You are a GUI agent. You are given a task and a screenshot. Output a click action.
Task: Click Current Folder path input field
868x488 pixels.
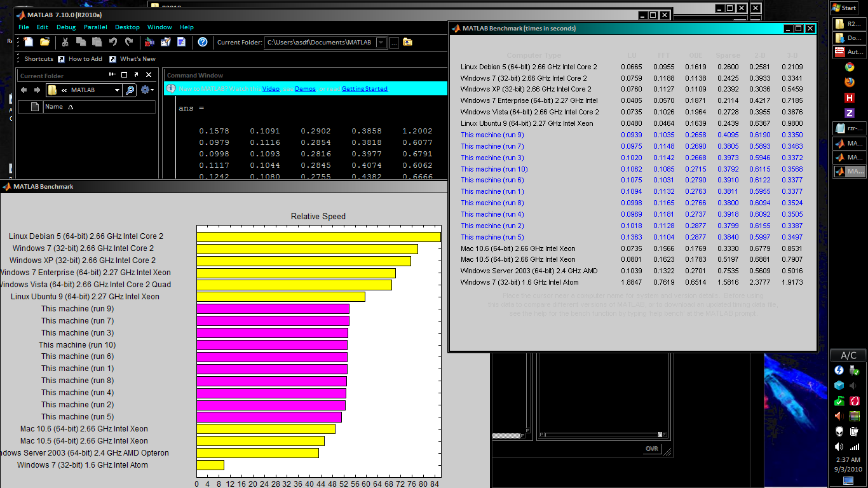320,43
